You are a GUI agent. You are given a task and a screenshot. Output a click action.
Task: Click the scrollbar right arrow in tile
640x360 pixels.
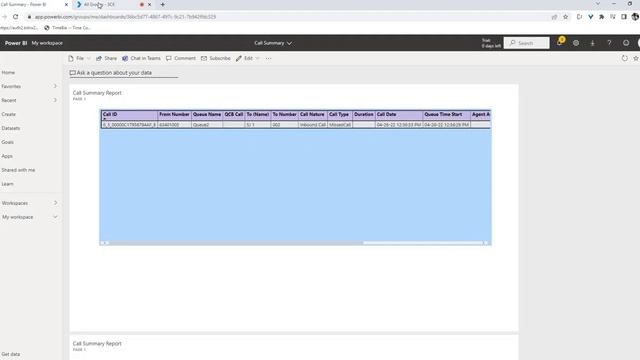(486, 243)
